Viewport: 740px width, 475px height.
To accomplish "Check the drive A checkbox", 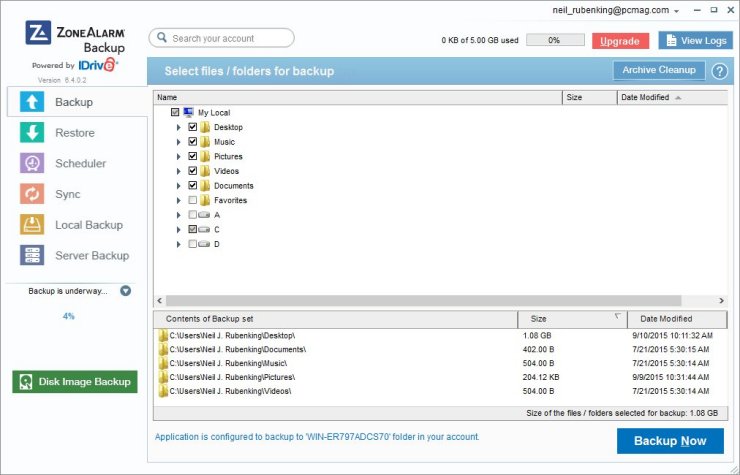I will (x=193, y=215).
